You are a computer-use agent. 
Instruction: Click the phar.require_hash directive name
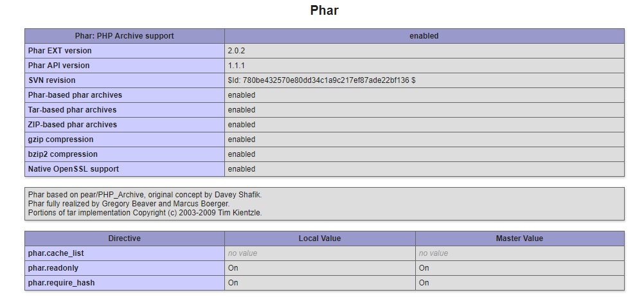(62, 283)
